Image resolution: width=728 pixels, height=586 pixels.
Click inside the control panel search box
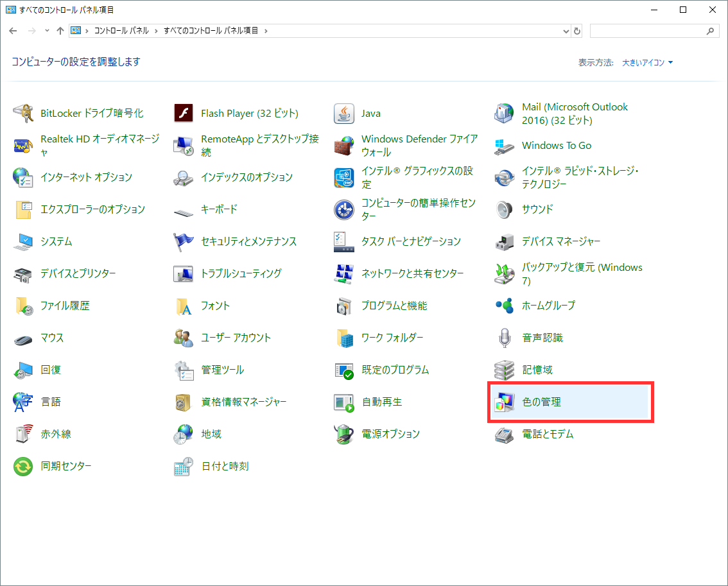coord(647,31)
